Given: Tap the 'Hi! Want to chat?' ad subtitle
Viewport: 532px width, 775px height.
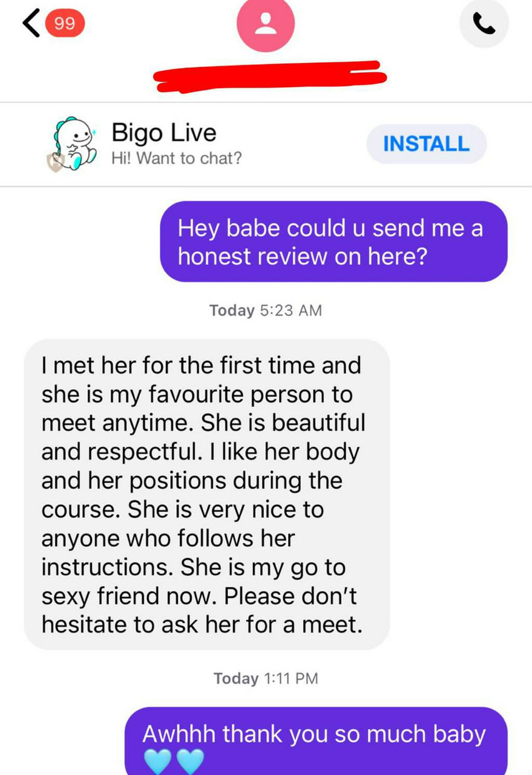Looking at the screenshot, I should (177, 159).
